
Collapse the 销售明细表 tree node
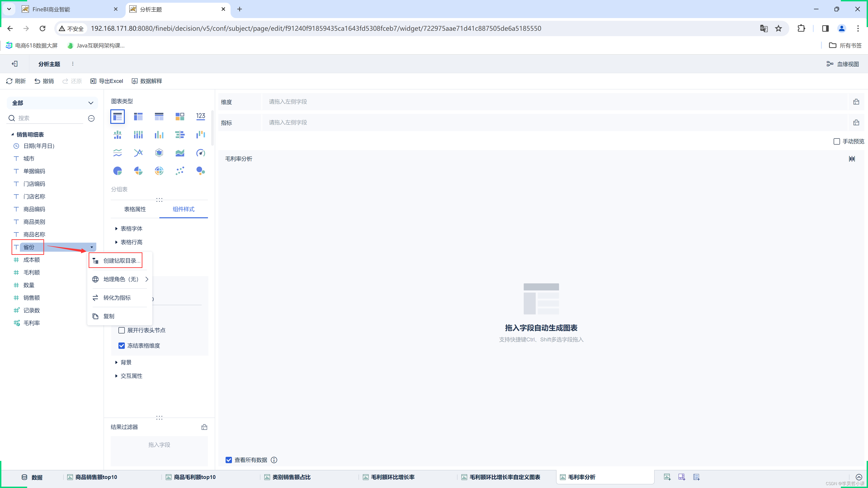point(12,134)
